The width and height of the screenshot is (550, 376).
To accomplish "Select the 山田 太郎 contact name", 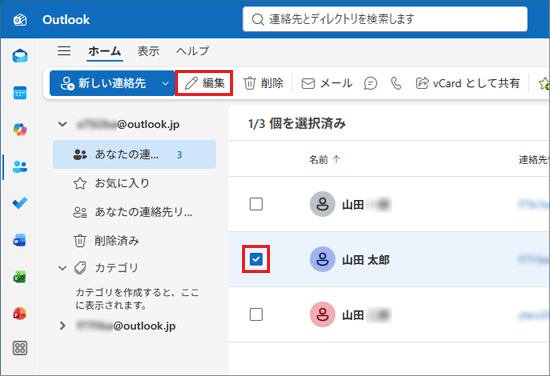I will pos(366,260).
